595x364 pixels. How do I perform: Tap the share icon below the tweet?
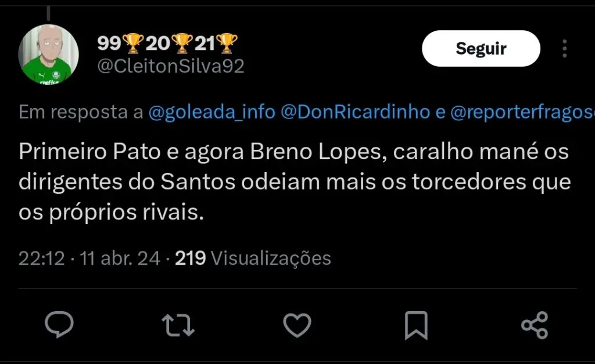[535, 325]
